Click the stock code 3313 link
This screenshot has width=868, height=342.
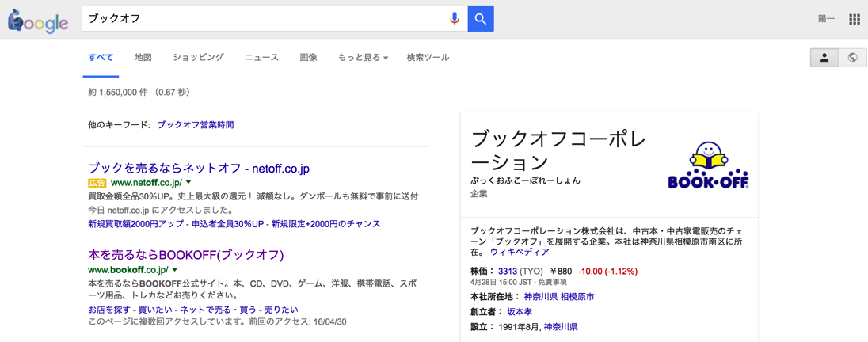tap(507, 272)
